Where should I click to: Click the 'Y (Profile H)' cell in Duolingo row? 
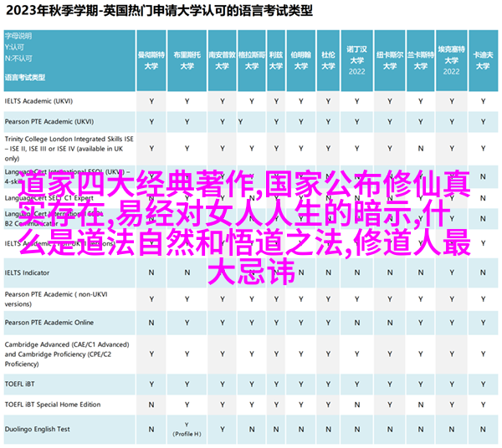tap(187, 429)
